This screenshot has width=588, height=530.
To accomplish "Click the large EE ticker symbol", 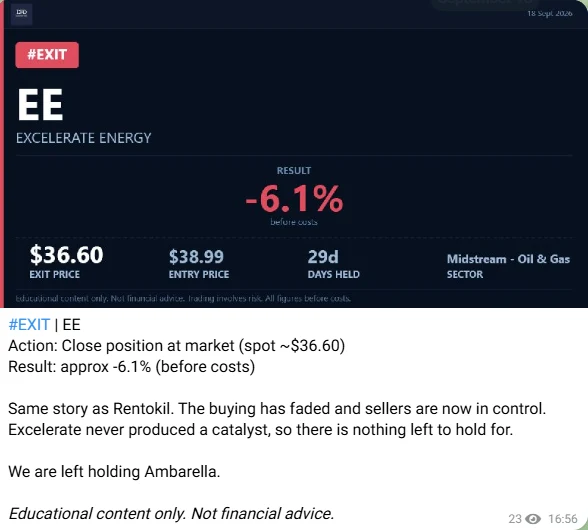I will 40,105.
